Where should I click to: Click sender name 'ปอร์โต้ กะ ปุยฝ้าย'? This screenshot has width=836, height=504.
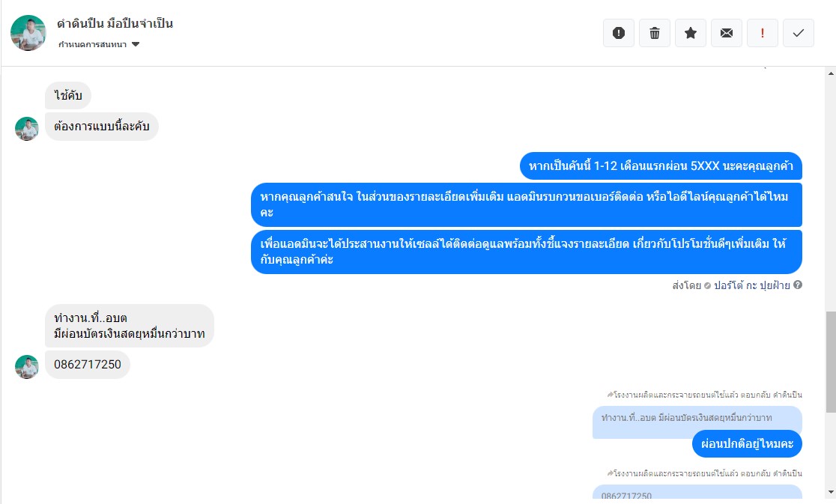(751, 285)
